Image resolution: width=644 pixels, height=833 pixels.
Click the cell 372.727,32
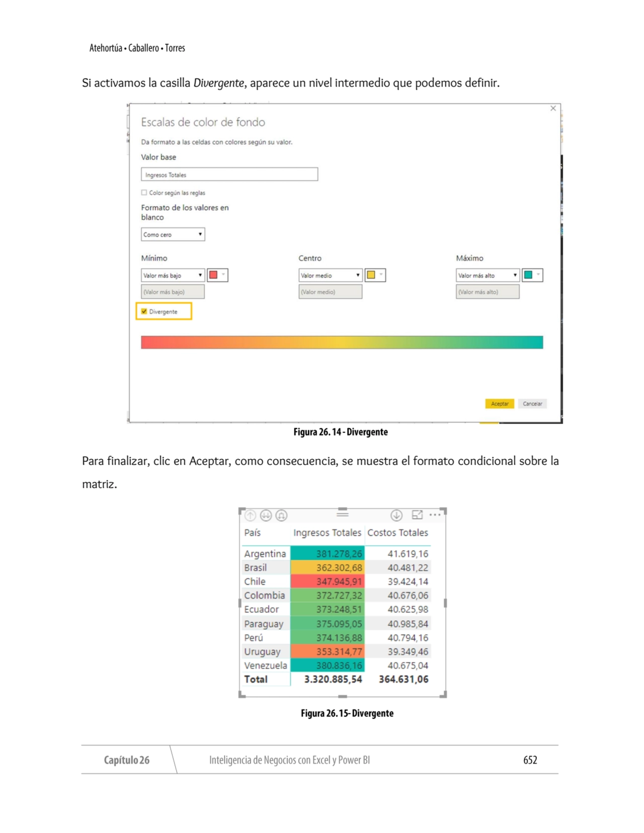tap(328, 596)
